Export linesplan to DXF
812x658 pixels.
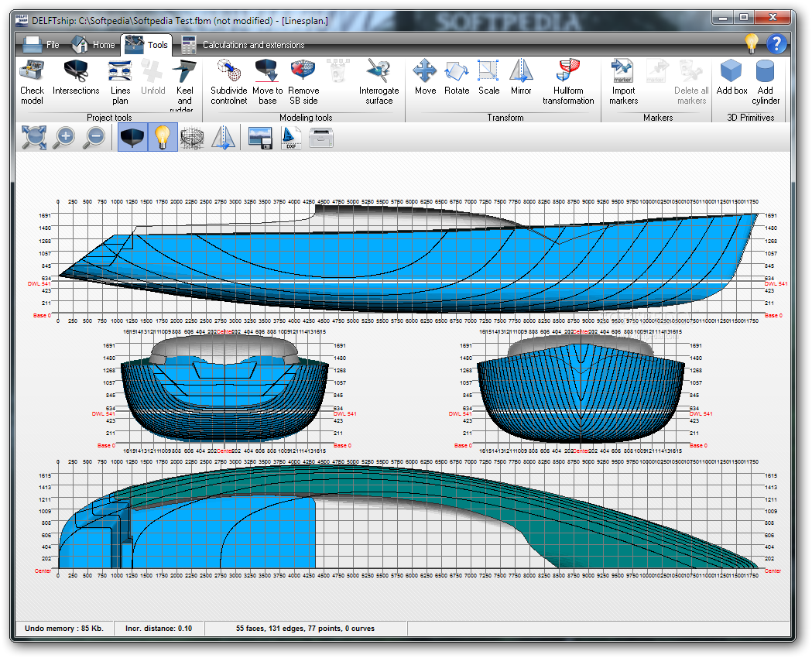coord(290,138)
